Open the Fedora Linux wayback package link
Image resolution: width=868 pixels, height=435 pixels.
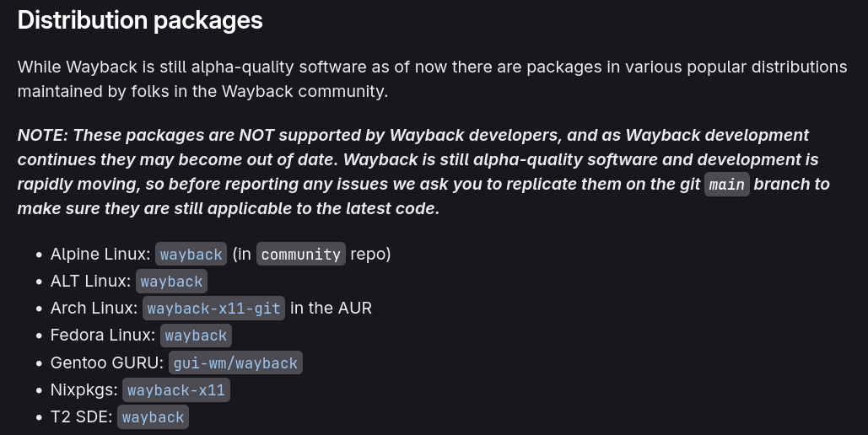(196, 336)
